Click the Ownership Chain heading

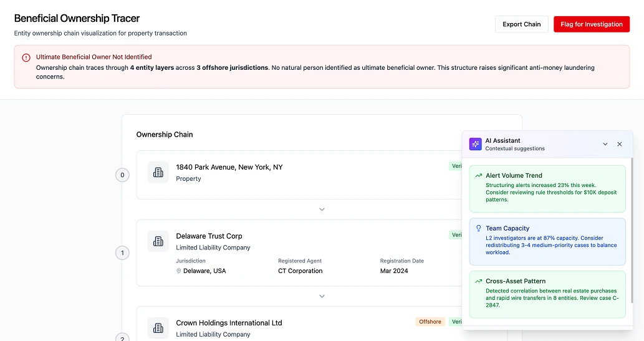coord(165,135)
